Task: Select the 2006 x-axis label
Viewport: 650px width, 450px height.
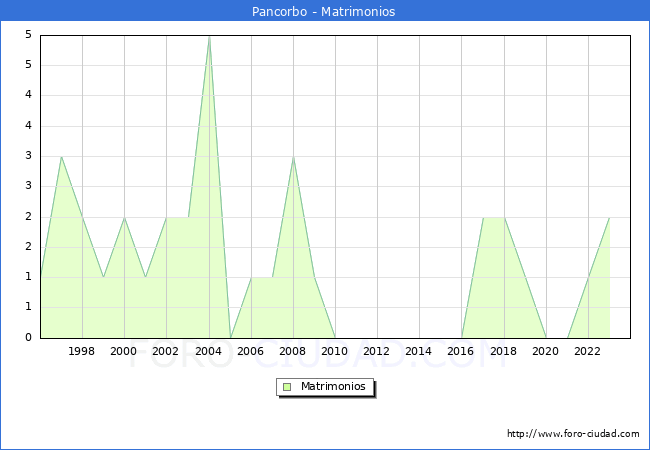Action: (x=250, y=351)
